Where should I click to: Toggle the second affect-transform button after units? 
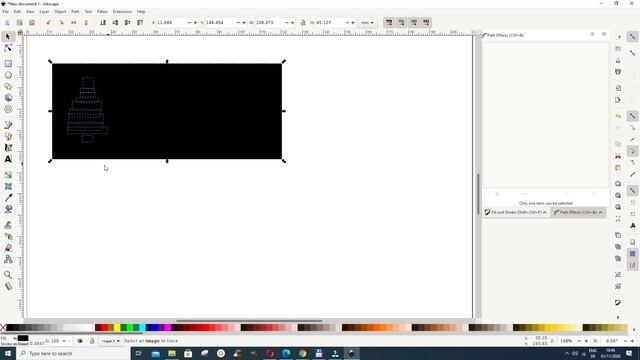[402, 22]
